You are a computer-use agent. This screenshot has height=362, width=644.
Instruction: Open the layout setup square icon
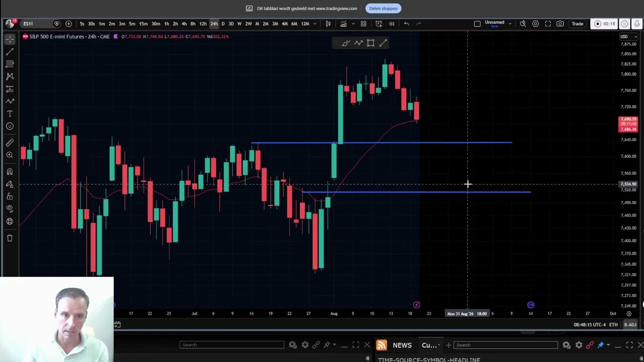(477, 24)
